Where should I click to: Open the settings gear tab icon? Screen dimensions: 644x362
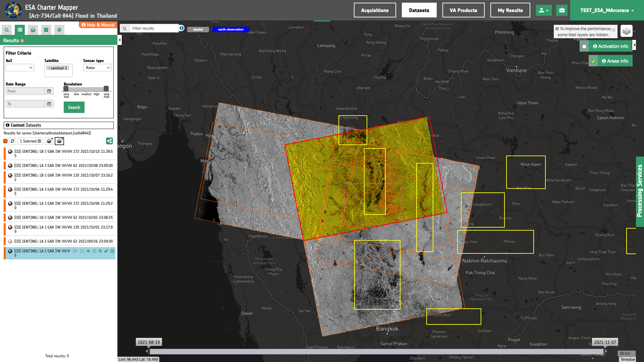(59, 30)
